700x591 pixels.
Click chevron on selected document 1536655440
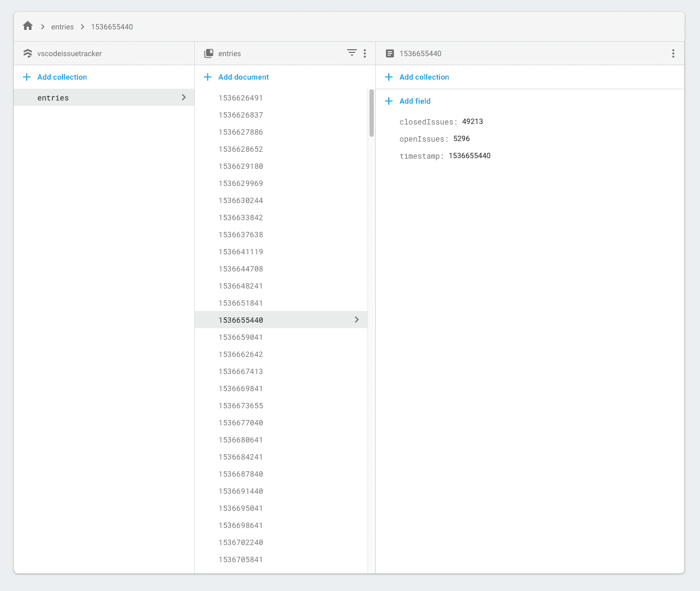pyautogui.click(x=357, y=320)
